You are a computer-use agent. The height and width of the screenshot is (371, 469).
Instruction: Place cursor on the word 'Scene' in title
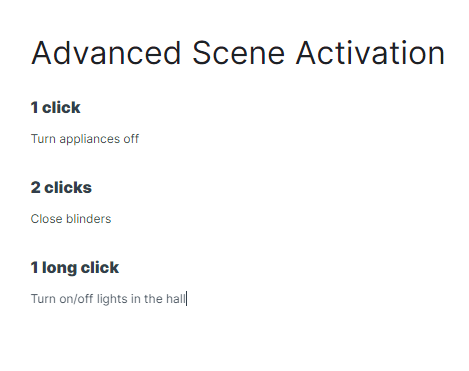pyautogui.click(x=239, y=53)
